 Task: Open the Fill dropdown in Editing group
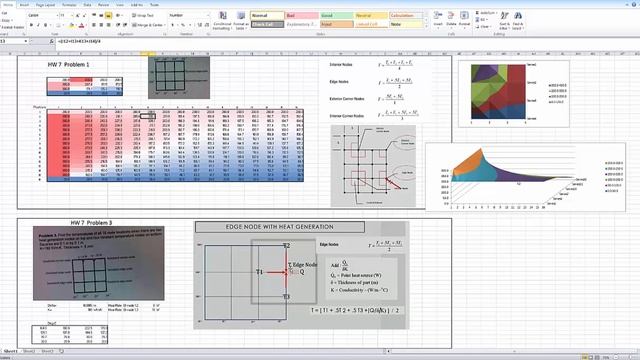pyautogui.click(x=482, y=20)
